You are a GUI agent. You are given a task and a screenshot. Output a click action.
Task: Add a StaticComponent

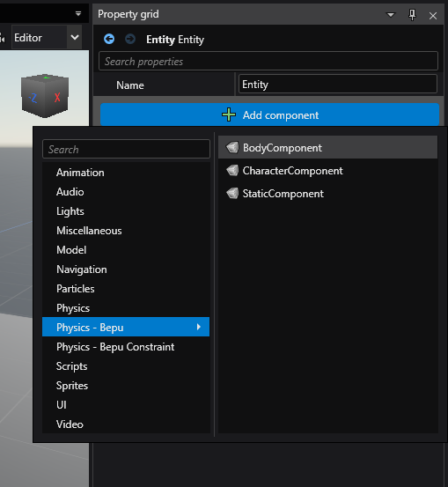point(327,194)
